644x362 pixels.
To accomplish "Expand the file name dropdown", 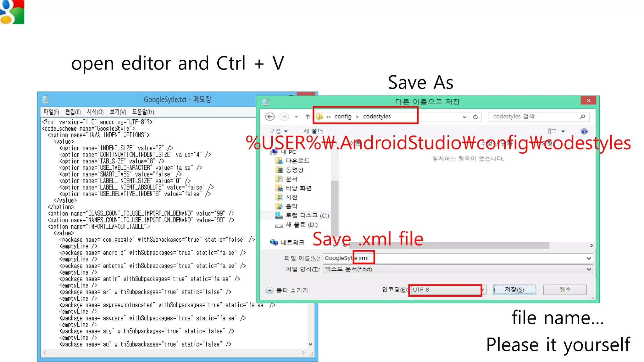I will [x=589, y=258].
